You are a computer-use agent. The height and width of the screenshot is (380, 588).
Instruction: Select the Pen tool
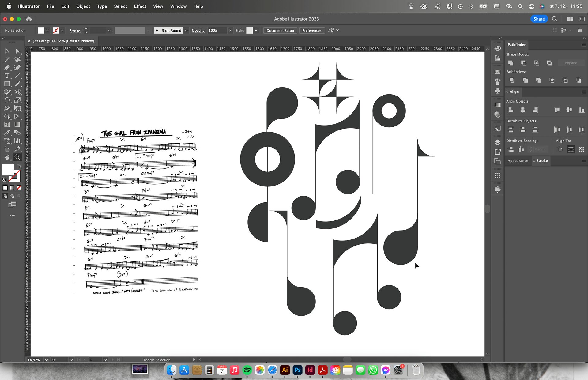(7, 68)
